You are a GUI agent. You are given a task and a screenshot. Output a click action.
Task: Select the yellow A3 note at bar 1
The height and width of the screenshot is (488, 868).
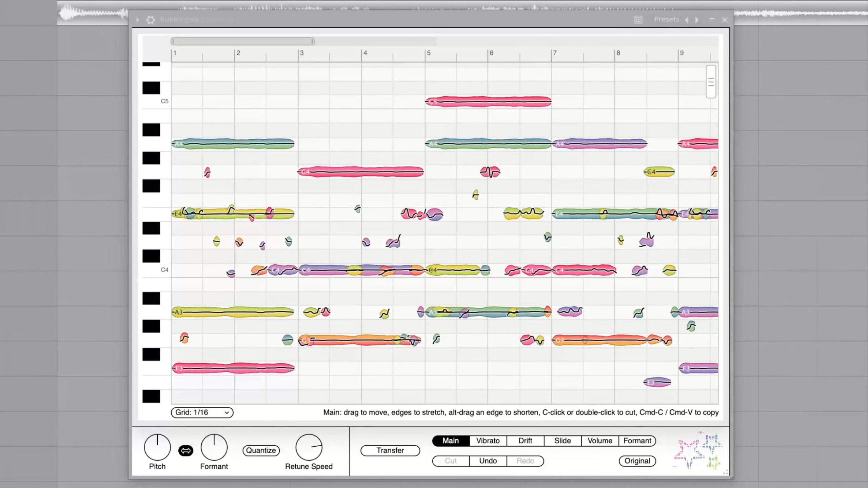[x=233, y=312]
